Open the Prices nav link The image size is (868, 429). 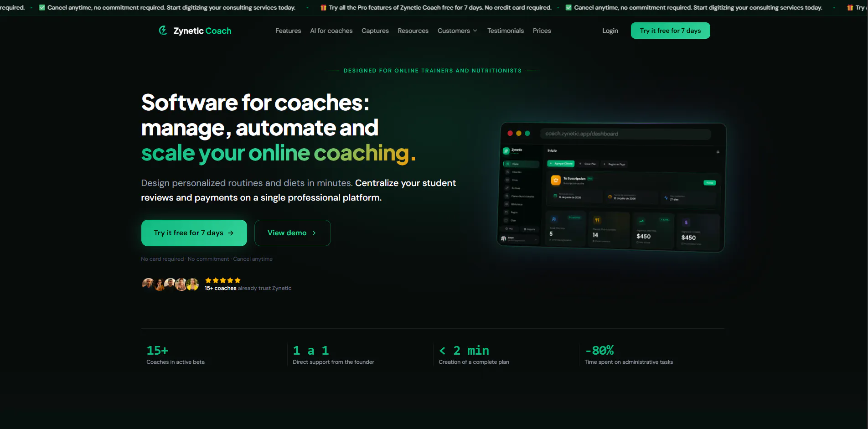click(x=542, y=31)
